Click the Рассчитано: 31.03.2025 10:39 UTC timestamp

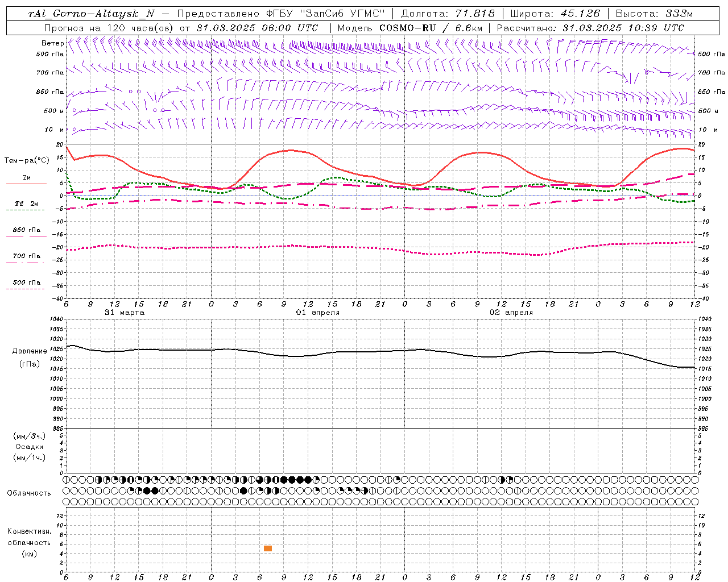[x=590, y=28]
